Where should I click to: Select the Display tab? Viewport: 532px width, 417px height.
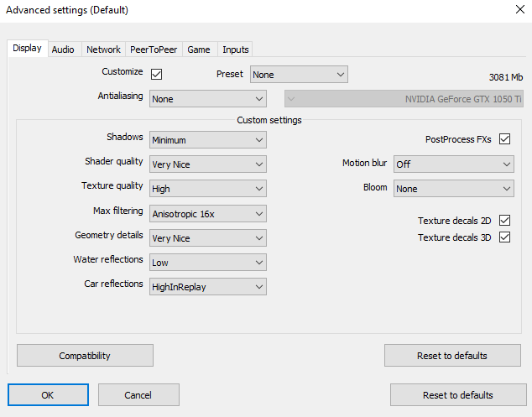tap(28, 48)
